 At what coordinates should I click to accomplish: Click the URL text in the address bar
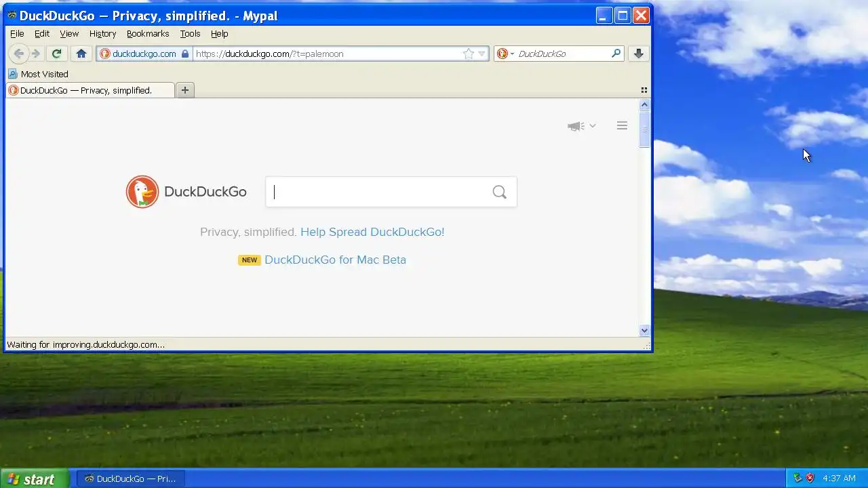(x=270, y=54)
